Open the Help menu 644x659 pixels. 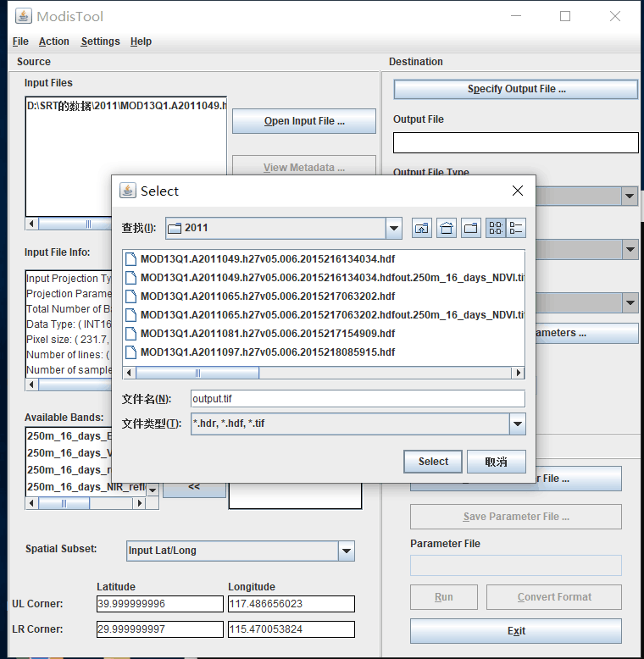141,42
